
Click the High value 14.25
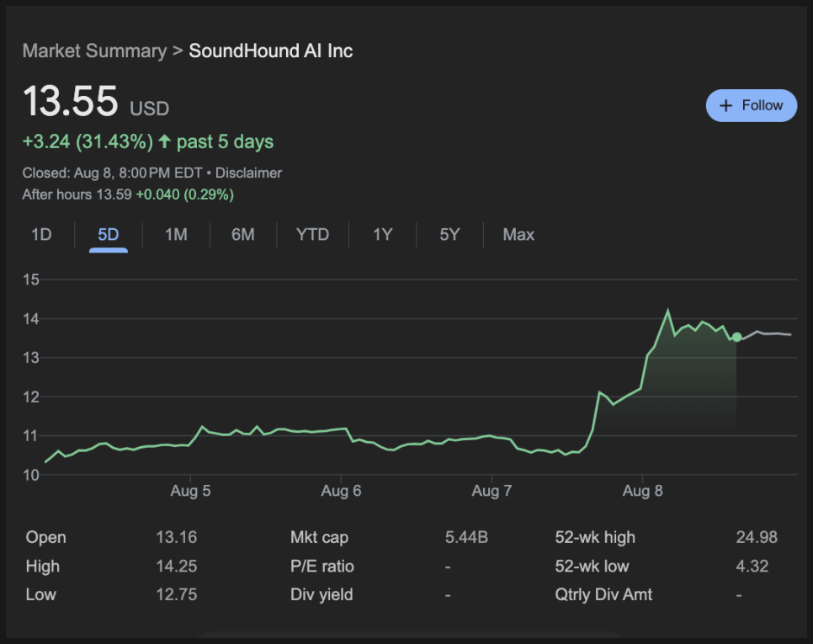(x=176, y=566)
